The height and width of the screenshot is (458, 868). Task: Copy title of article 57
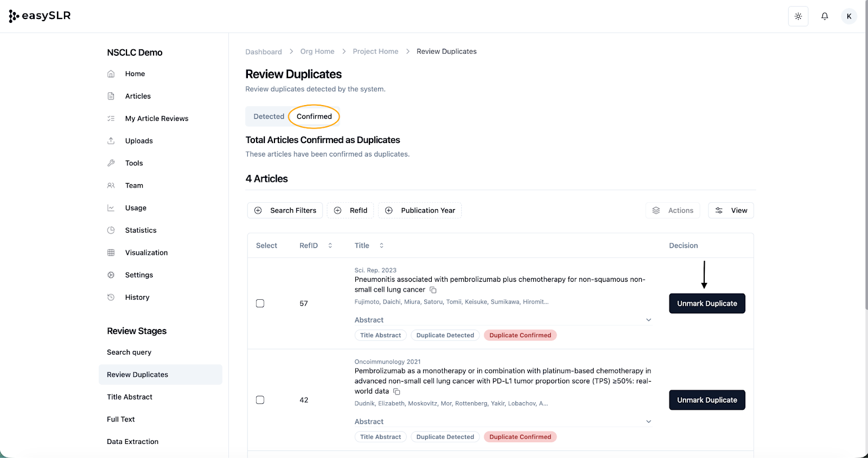point(433,290)
